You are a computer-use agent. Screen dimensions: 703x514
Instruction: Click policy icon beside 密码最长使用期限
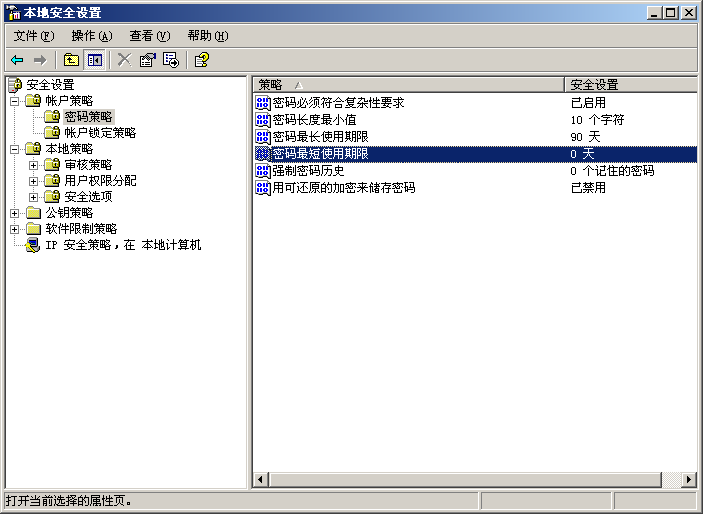263,137
